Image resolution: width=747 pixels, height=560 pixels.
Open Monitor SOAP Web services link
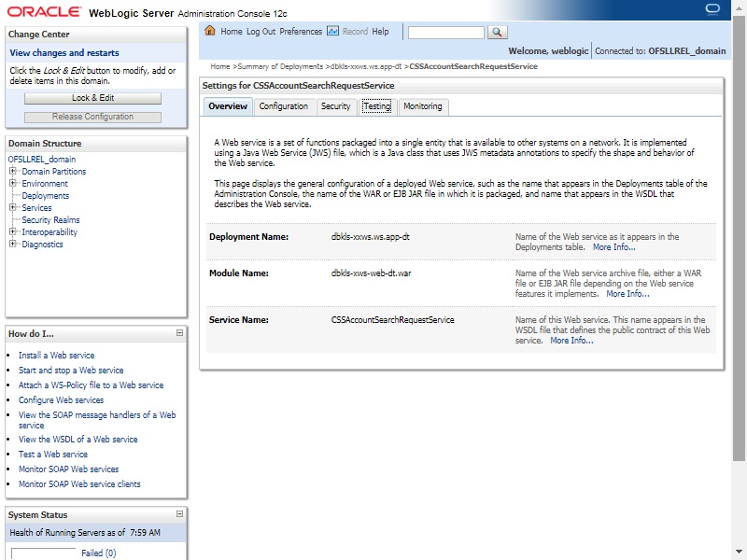click(68, 469)
